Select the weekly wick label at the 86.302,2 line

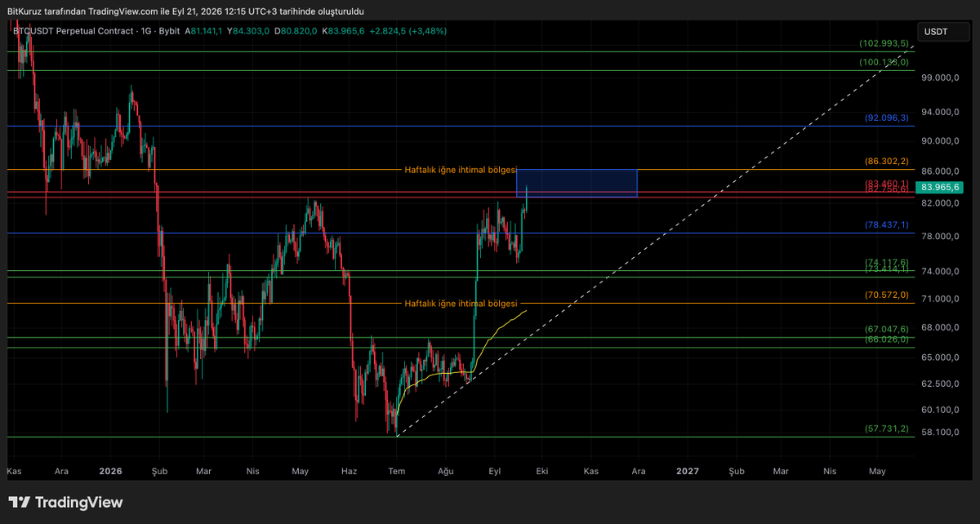click(461, 170)
